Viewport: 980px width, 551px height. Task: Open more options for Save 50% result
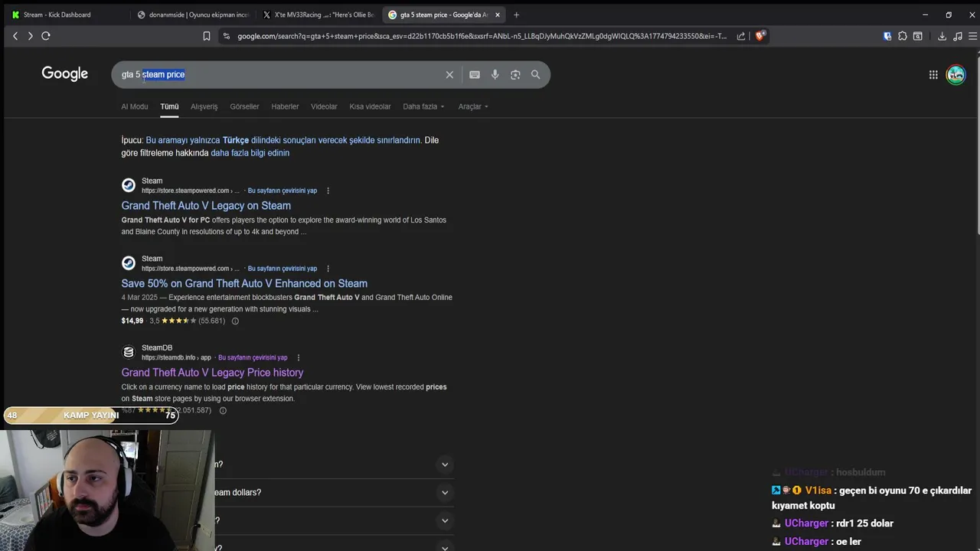pos(328,269)
